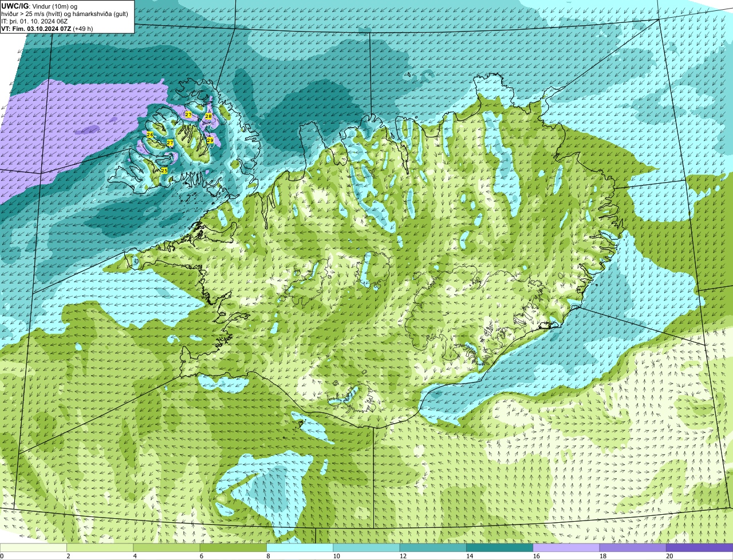Click the 0–2 m/s legend color swatch

33,547
